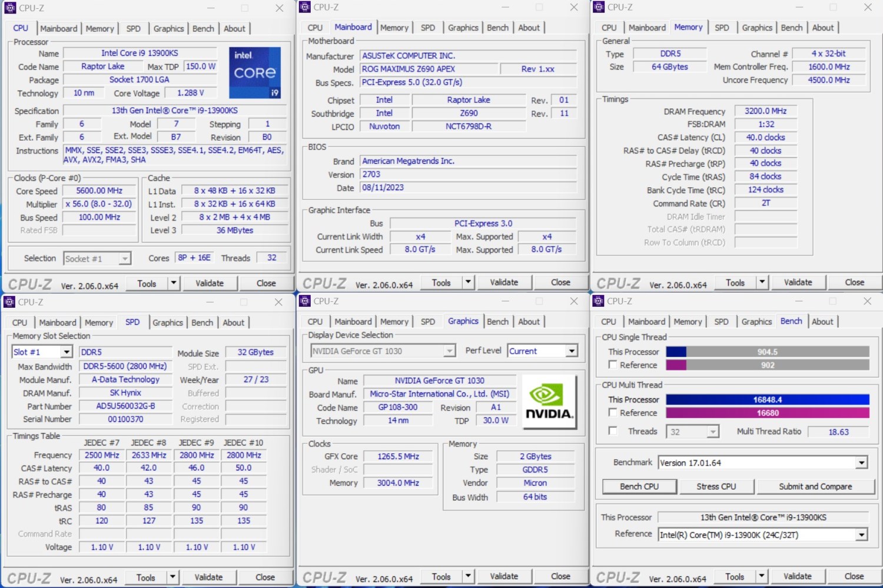Click the CPU-Z title bar icon of the Memory window
883x588 pixels.
[599, 7]
